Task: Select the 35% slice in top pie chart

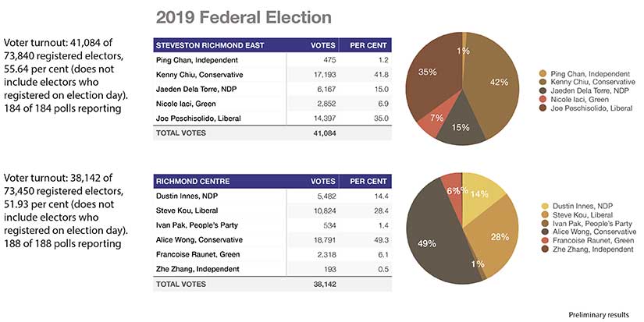Action: click(433, 78)
